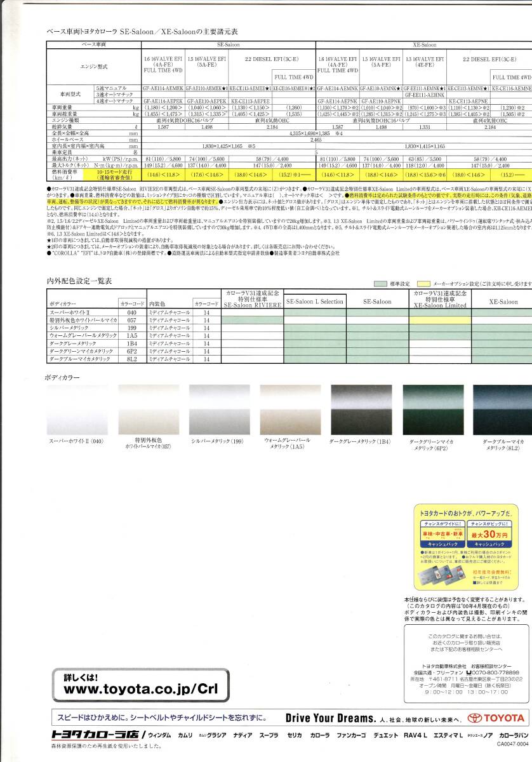
Task: Click the ウォームグレーパールメタリック (1A5) color swatch
Action: coord(290,410)
